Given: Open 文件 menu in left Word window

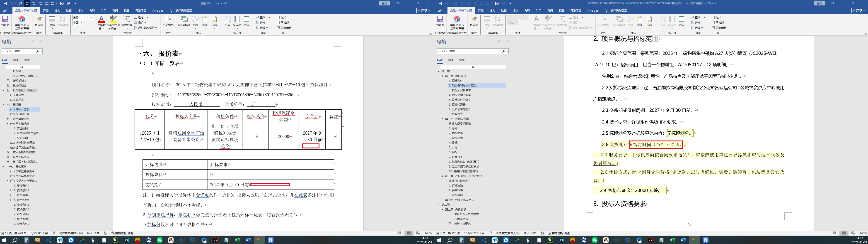Looking at the screenshot, I should pos(5,10).
